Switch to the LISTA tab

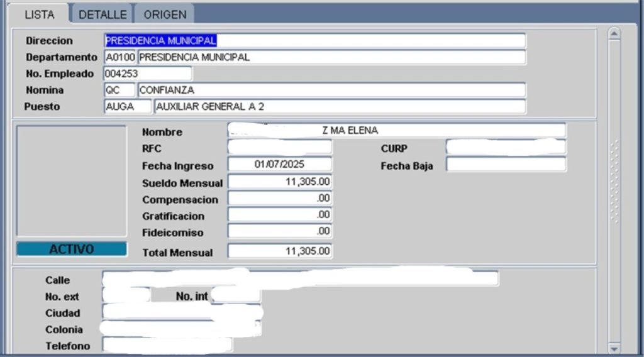pyautogui.click(x=39, y=15)
